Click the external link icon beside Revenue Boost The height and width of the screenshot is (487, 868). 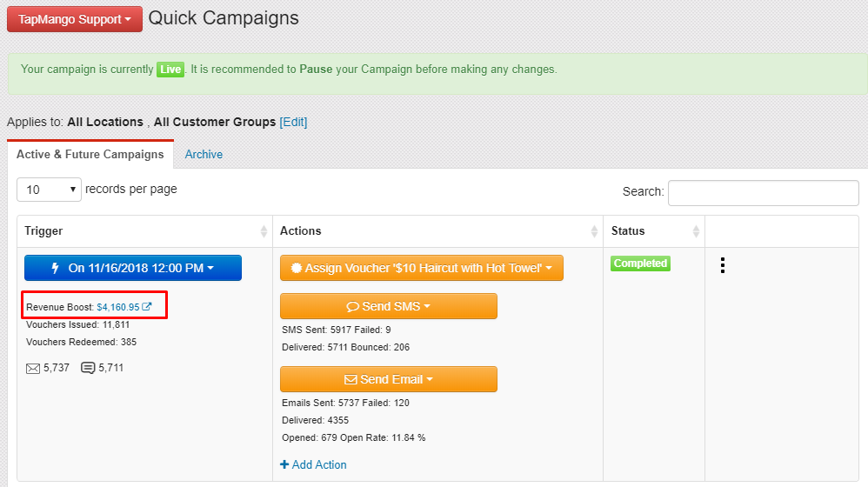(x=147, y=307)
